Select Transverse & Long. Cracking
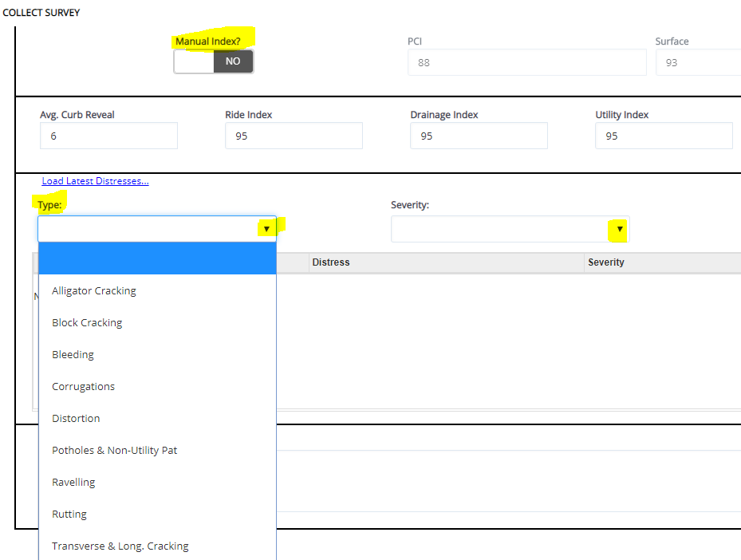Image resolution: width=741 pixels, height=560 pixels. click(x=120, y=546)
